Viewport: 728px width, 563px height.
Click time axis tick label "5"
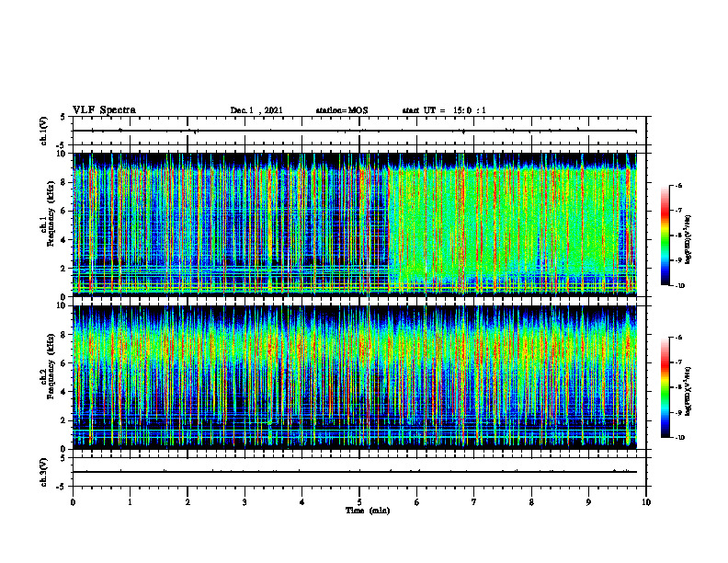359,501
